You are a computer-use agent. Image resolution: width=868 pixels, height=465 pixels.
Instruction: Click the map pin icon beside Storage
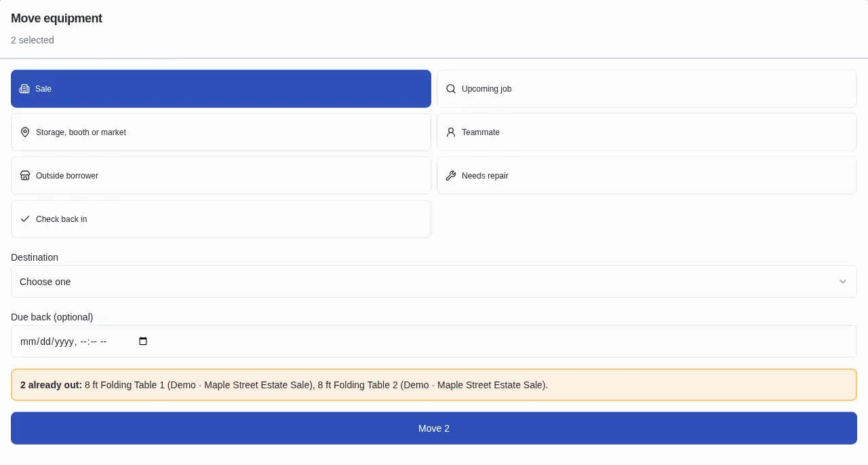[25, 132]
